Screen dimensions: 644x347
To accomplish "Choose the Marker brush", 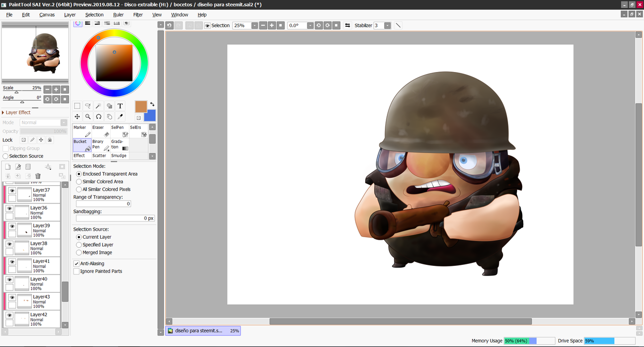I will [x=82, y=131].
